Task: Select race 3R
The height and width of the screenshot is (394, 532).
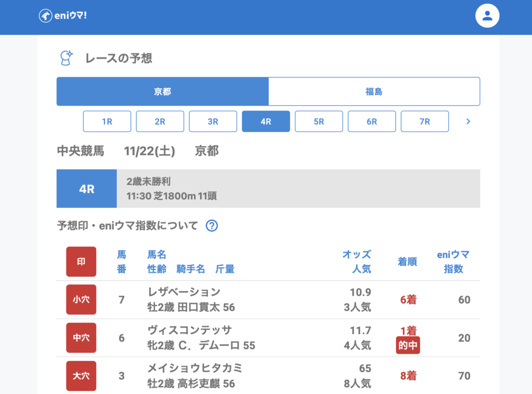Action: click(213, 121)
